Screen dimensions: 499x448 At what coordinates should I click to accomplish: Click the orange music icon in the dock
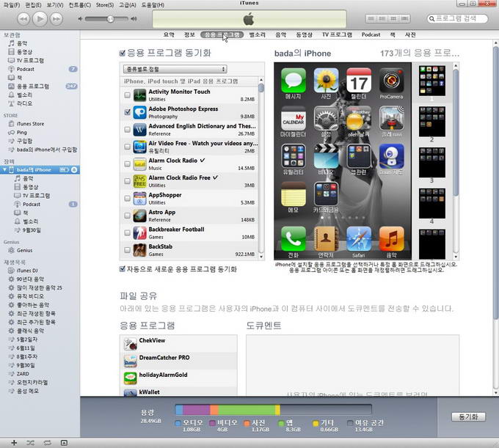[391, 239]
